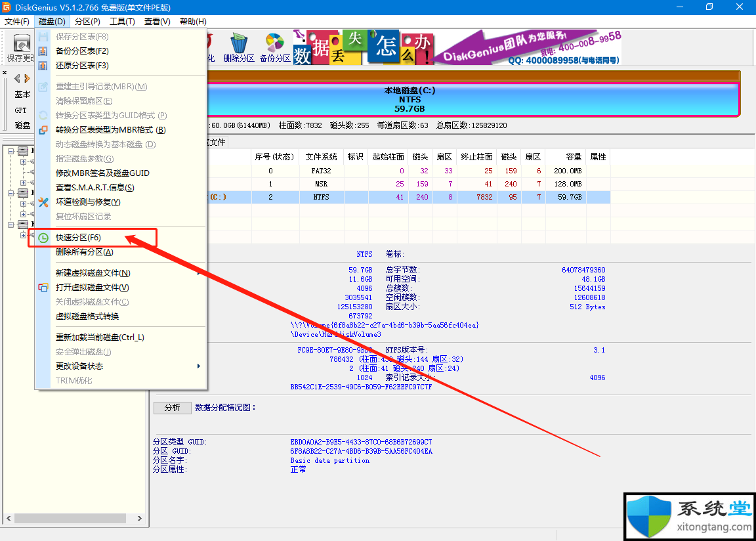This screenshot has width=756, height=541.
Task: Click the icon beside 备份分区表(F2)
Action: click(43, 51)
